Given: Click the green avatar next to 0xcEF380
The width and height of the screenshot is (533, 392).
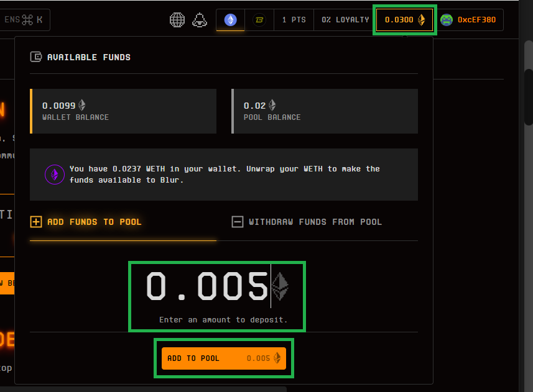Looking at the screenshot, I should click(447, 20).
